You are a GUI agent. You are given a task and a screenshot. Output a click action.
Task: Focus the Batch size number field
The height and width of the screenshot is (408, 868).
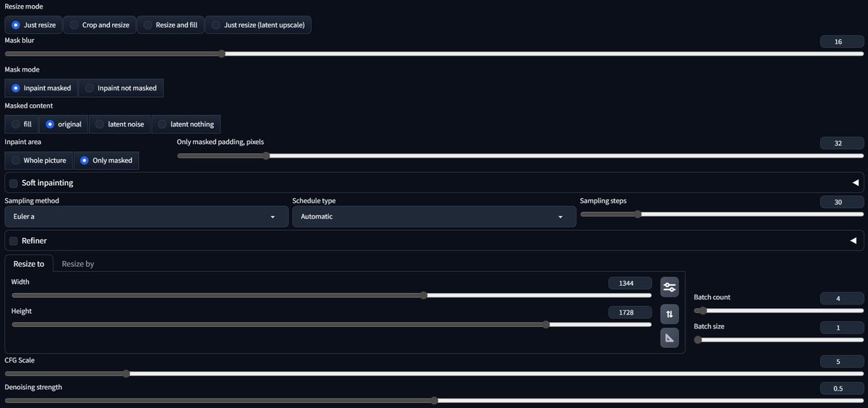[842, 328]
